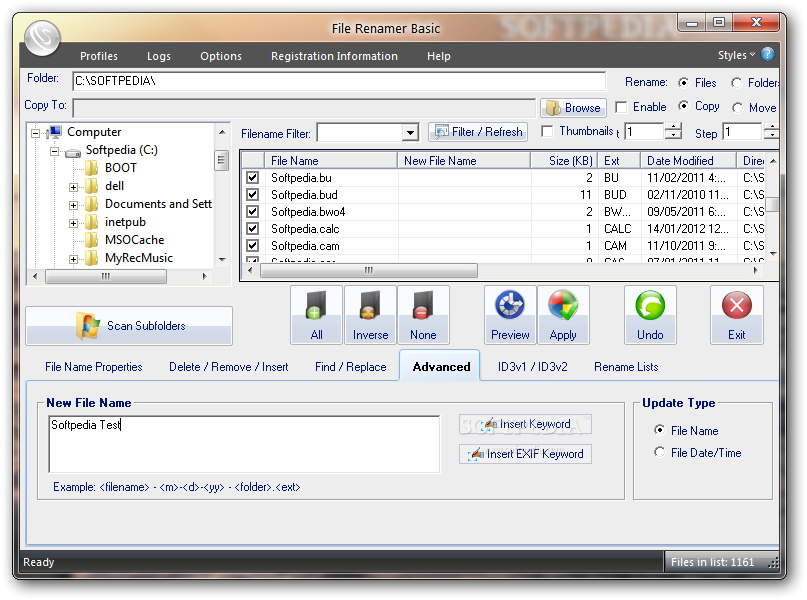Click the round application orb button
This screenshot has width=807, height=600.
click(x=42, y=38)
